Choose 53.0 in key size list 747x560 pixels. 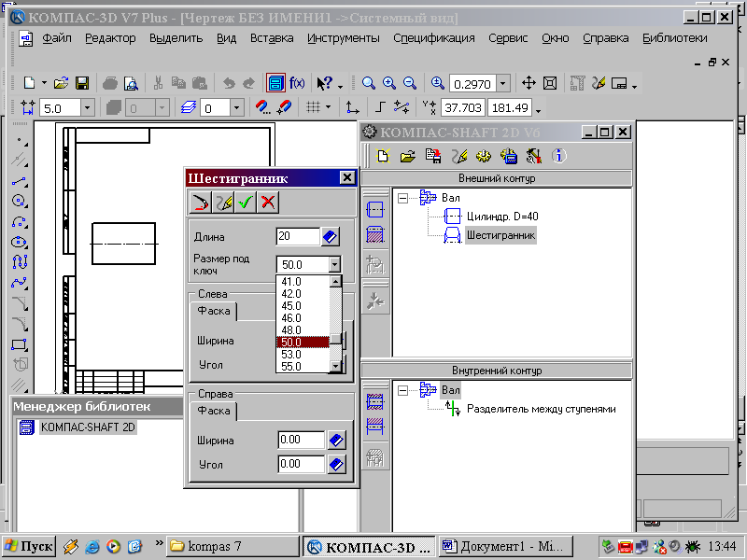coord(303,355)
